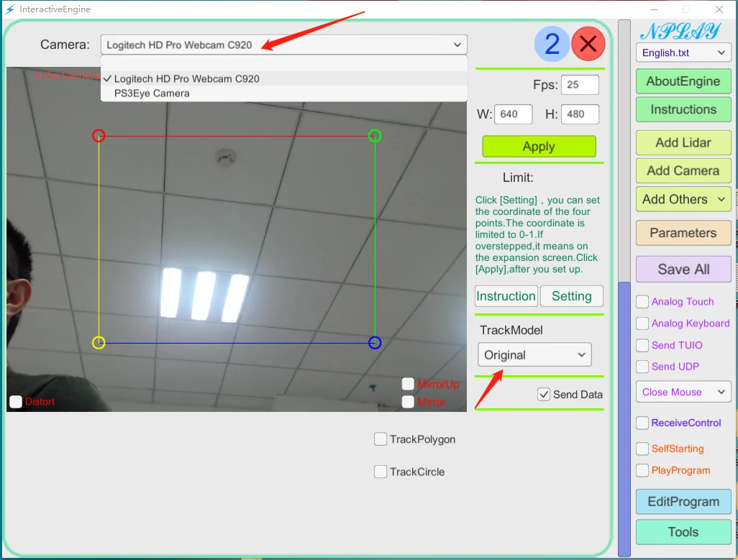Choose PS3Eye Camera from the list

[x=284, y=93]
